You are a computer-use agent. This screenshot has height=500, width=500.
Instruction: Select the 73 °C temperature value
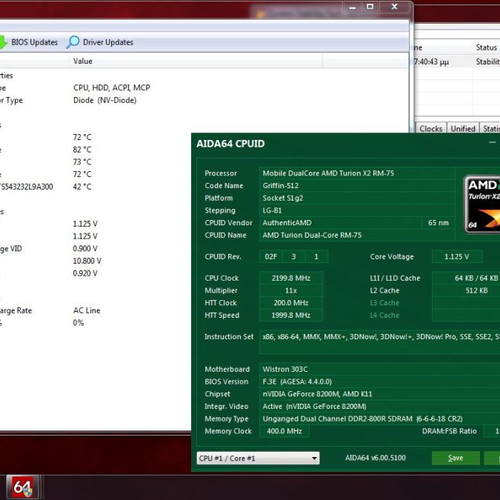(82, 162)
